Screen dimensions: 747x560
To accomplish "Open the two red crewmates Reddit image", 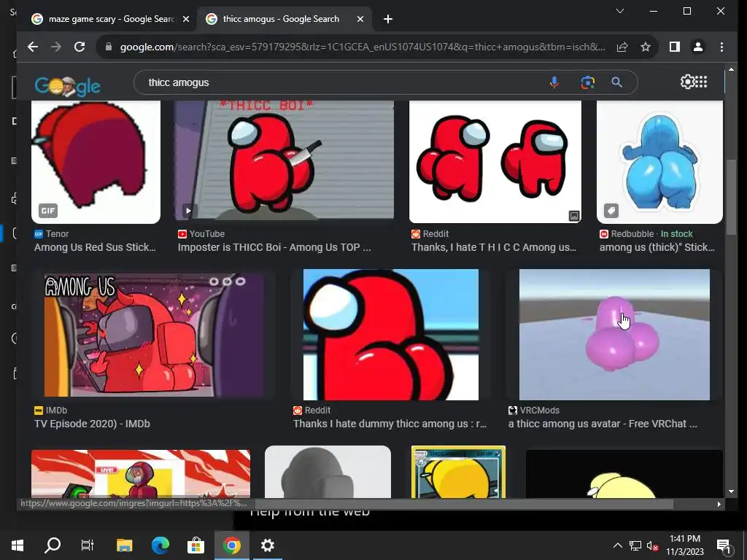I will (495, 162).
